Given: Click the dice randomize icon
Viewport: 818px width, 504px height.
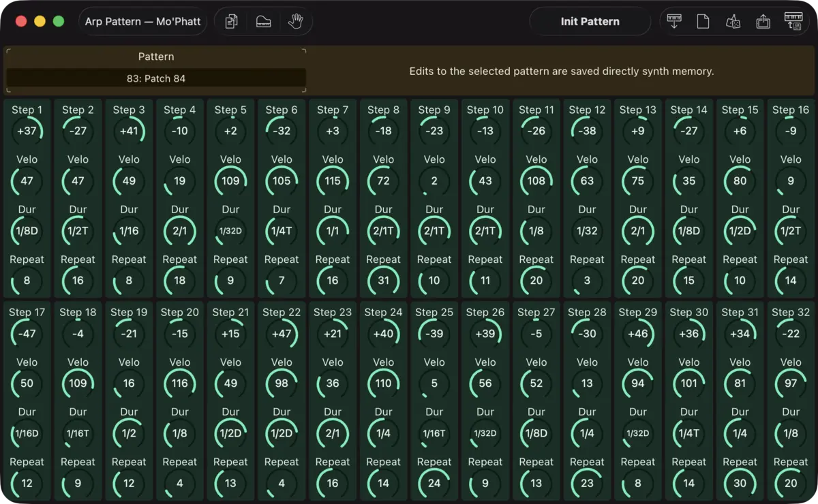Looking at the screenshot, I should (x=733, y=22).
